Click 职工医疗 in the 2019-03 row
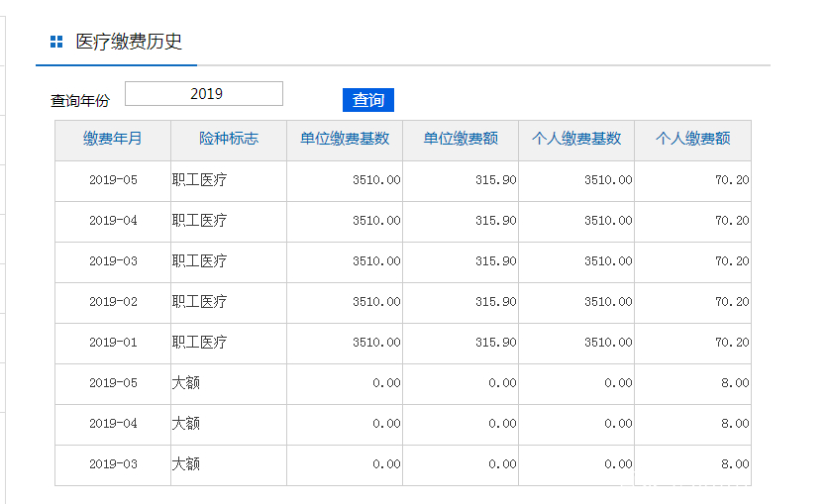 point(199,261)
